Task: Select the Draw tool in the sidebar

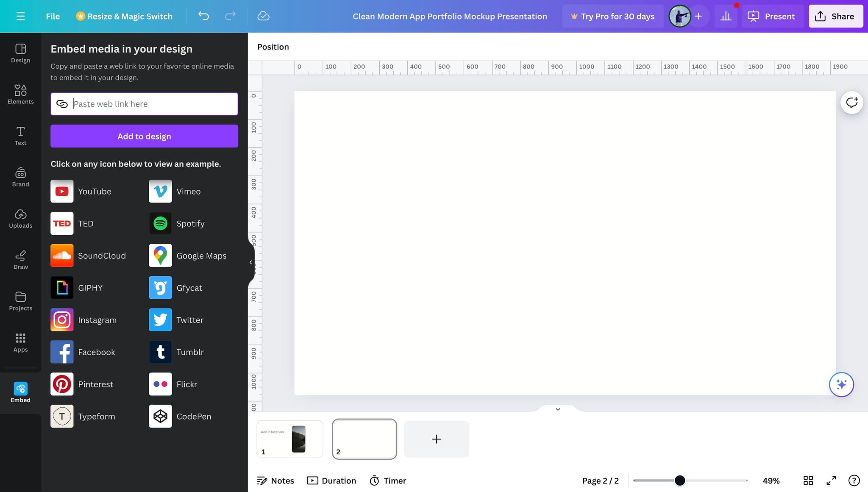Action: point(20,259)
